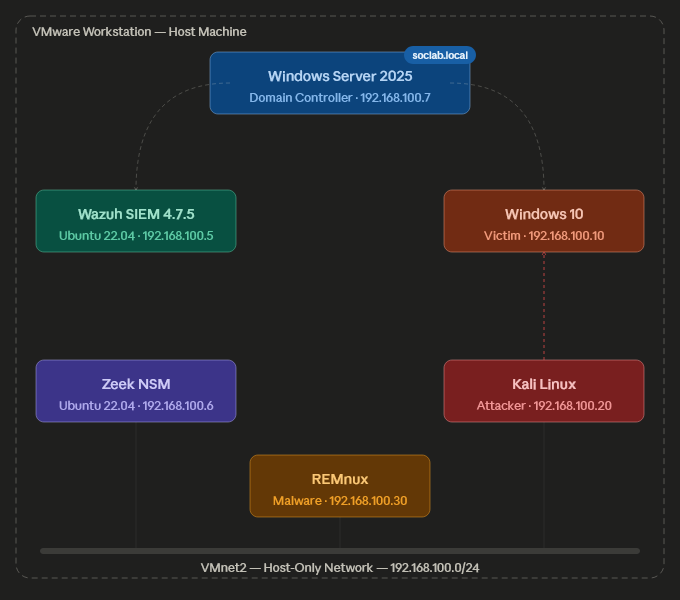Select the Windows 10 victim node
The height and width of the screenshot is (600, 680).
[x=544, y=221]
